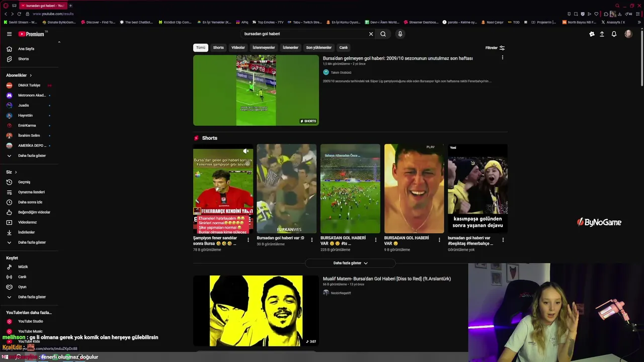
Task: Expand Abonelikler section arrow
Action: coord(30,75)
